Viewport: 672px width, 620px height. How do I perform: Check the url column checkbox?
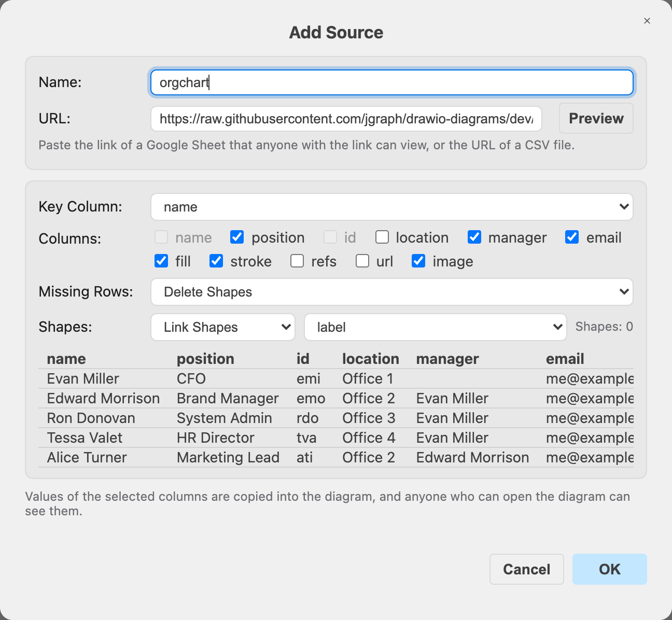(362, 261)
